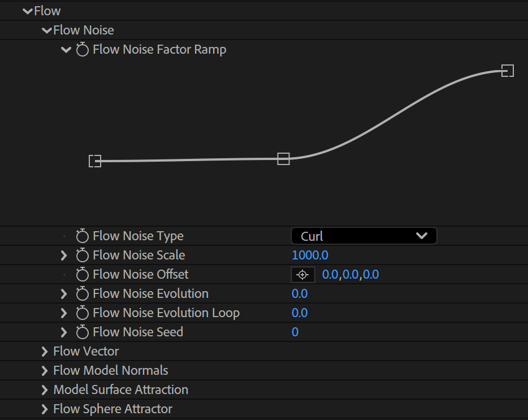Select the Flow Sphere Attractor row label
Image resolution: width=528 pixels, height=420 pixels.
(x=113, y=409)
